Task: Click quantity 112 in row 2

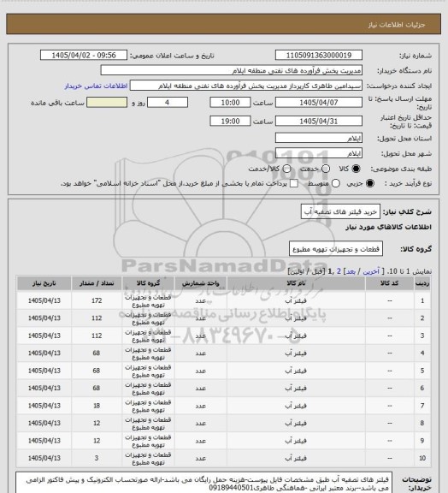Action: click(x=97, y=318)
